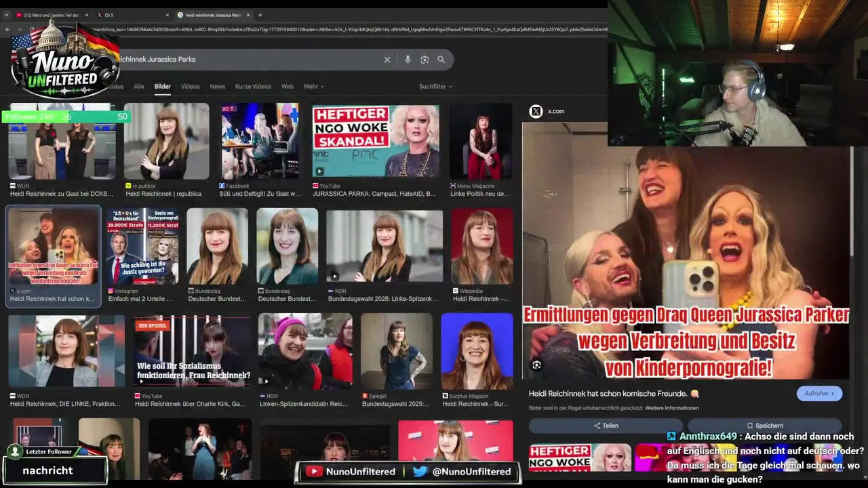This screenshot has width=868, height=488.
Task: Open the WDR 'DIE LINKE, Fraktion' image result
Action: [x=66, y=361]
